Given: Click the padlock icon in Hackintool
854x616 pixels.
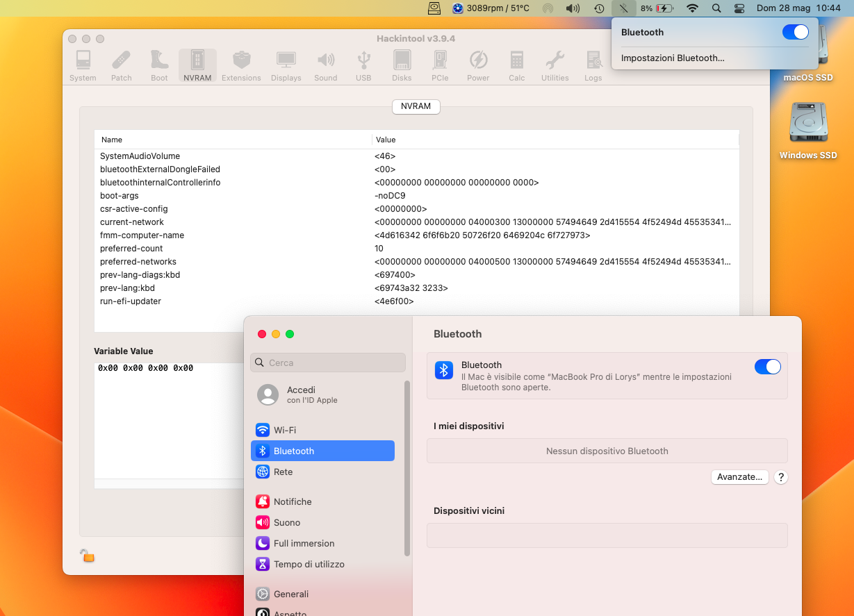Looking at the screenshot, I should [x=86, y=556].
